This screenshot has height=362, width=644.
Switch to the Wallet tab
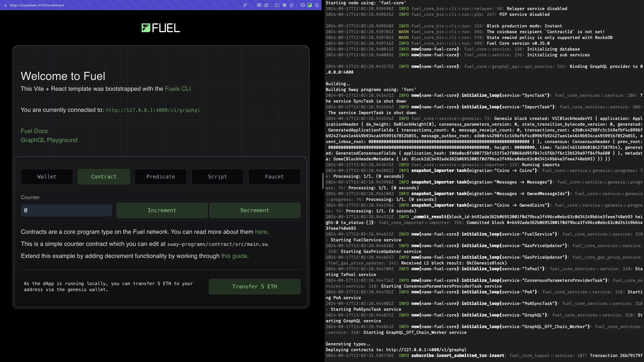pos(47,177)
